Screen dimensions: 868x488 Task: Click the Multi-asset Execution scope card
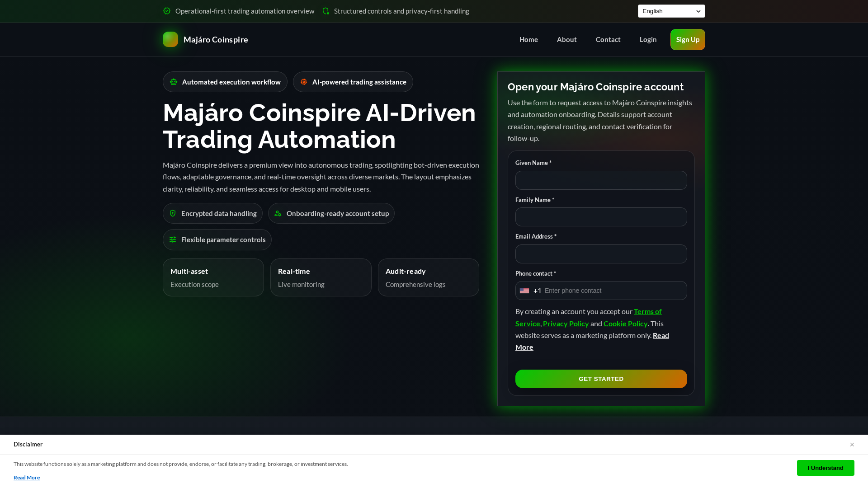point(213,277)
